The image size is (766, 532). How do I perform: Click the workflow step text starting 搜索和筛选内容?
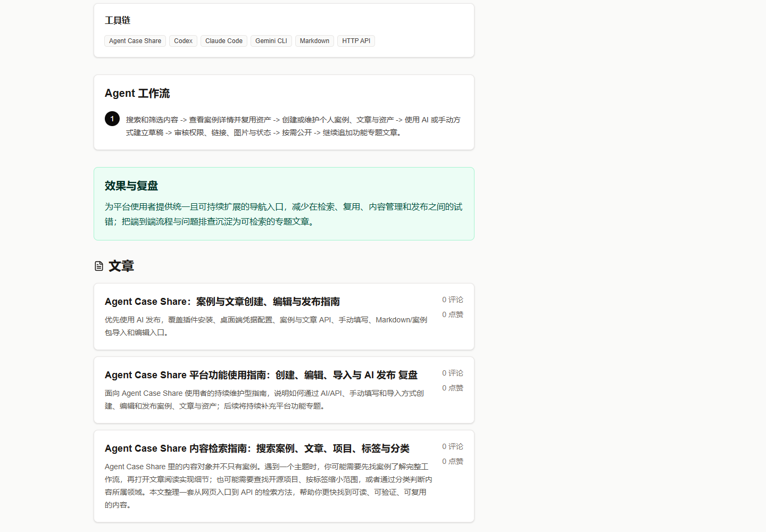coord(293,126)
